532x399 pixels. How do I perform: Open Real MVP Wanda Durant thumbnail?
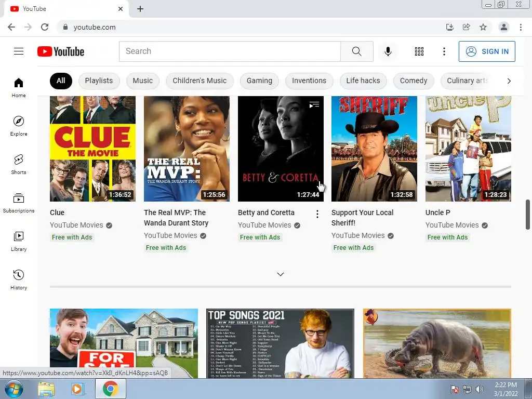(x=187, y=149)
